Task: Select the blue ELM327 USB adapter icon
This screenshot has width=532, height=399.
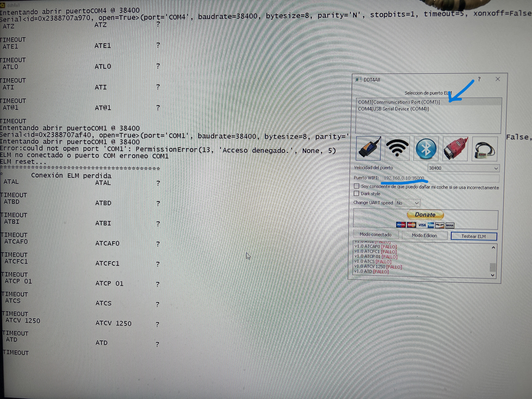Action: point(368,149)
